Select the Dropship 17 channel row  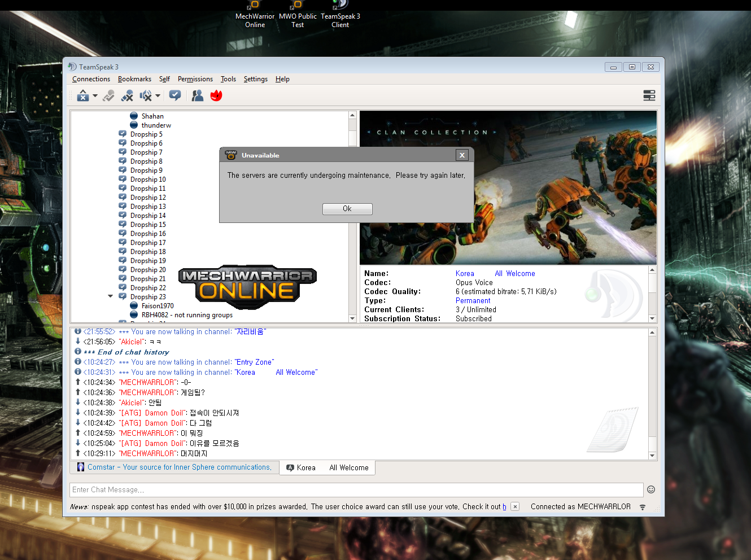coord(148,242)
